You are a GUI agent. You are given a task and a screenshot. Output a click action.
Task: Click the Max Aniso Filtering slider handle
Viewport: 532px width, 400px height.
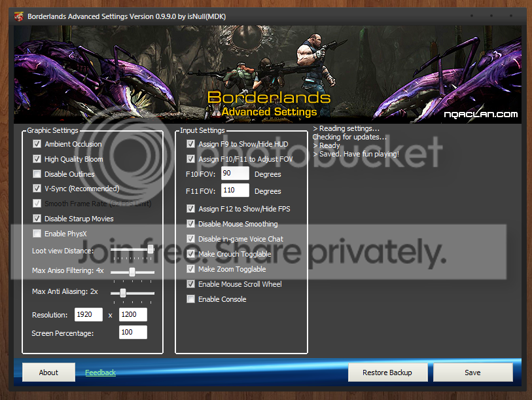(132, 272)
